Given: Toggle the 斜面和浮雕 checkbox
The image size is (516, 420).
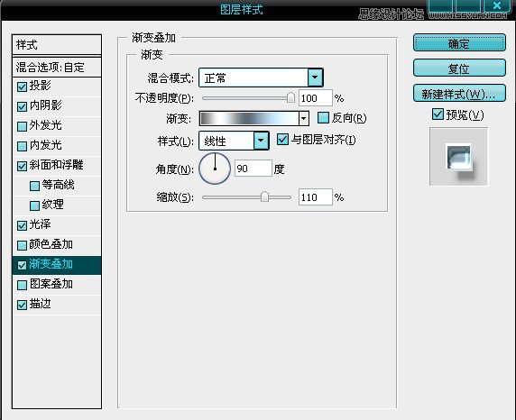Looking at the screenshot, I should (22, 166).
